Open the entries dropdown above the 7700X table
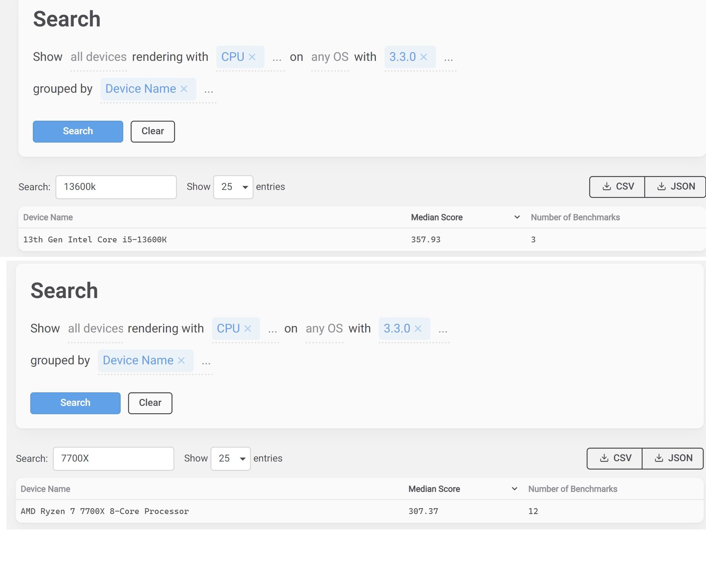 click(x=231, y=459)
